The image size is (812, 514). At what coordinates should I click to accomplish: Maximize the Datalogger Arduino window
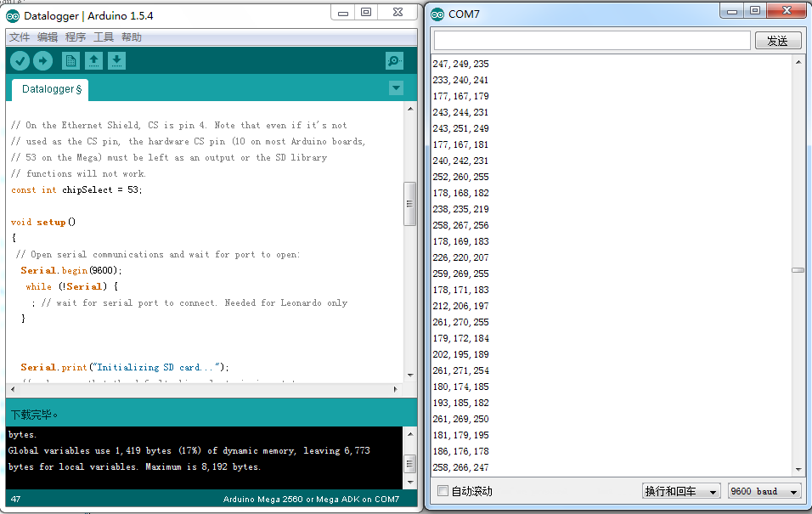point(366,12)
